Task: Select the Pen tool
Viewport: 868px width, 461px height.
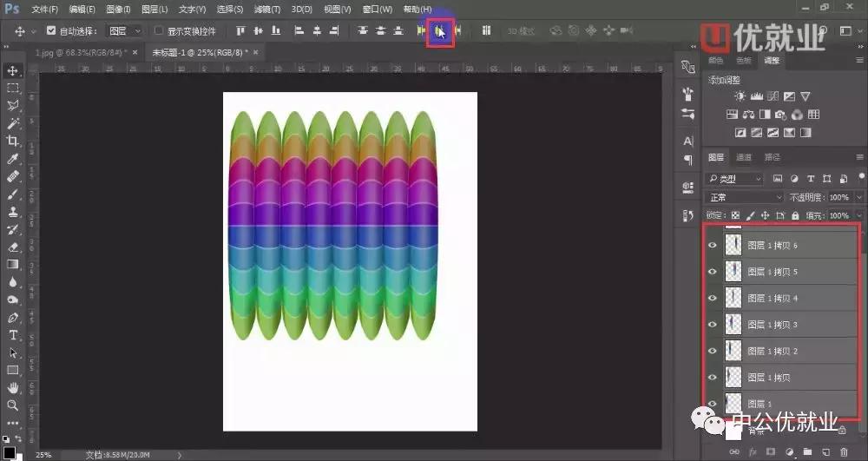Action: [x=13, y=318]
